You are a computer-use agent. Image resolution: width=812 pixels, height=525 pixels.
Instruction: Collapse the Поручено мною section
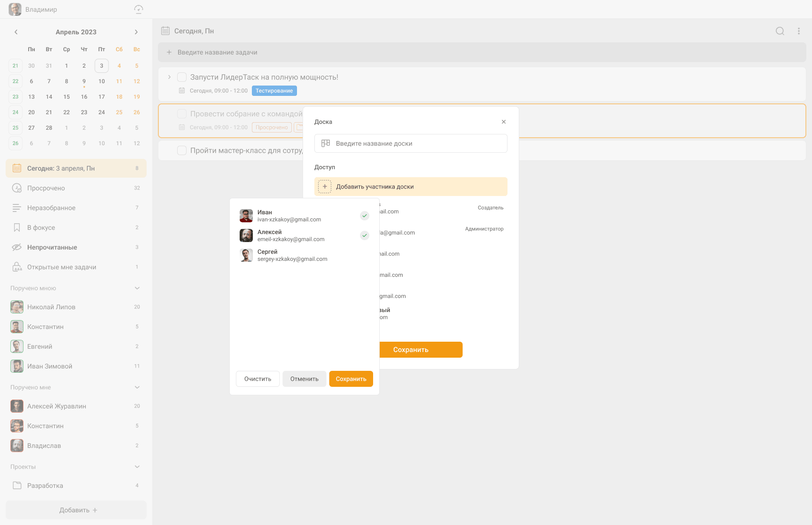pos(137,288)
